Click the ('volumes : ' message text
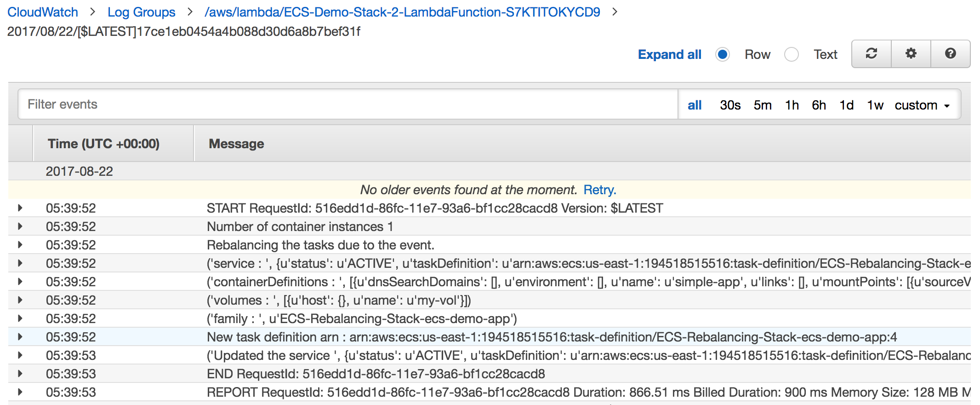The image size is (980, 405). point(339,300)
